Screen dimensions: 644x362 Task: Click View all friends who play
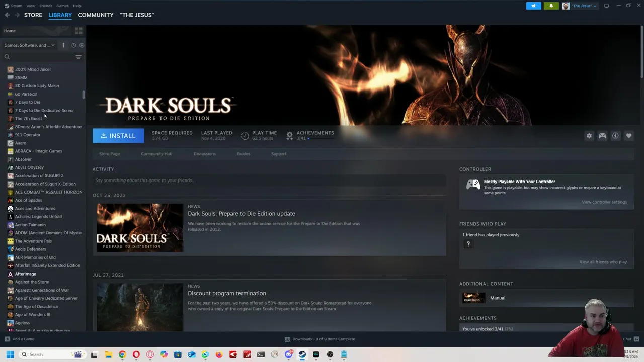pyautogui.click(x=603, y=262)
